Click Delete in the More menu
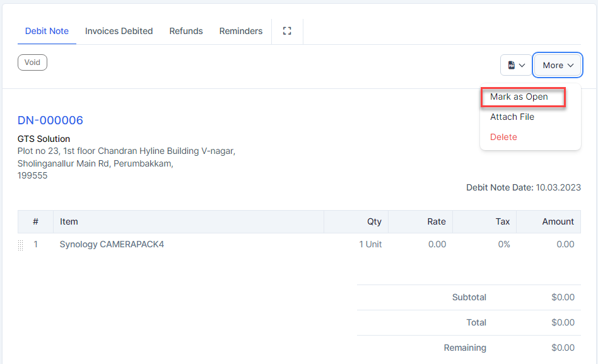This screenshot has height=364, width=598. click(503, 137)
